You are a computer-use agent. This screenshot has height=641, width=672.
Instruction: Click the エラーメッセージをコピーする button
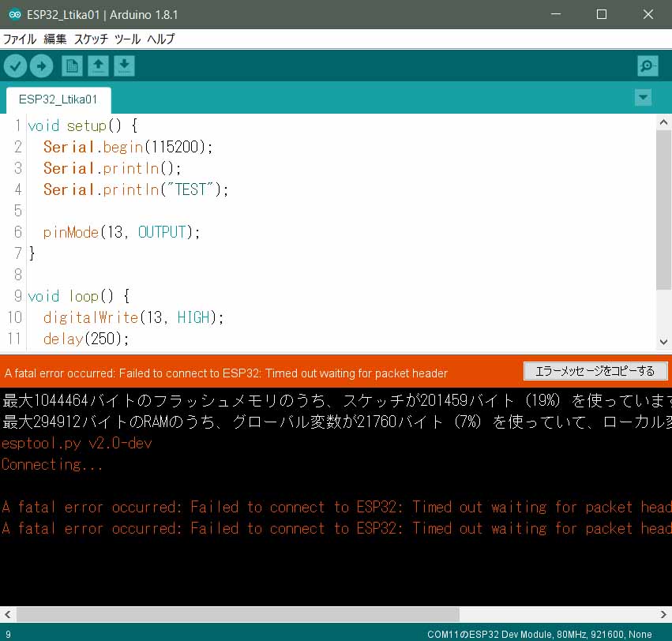click(595, 371)
